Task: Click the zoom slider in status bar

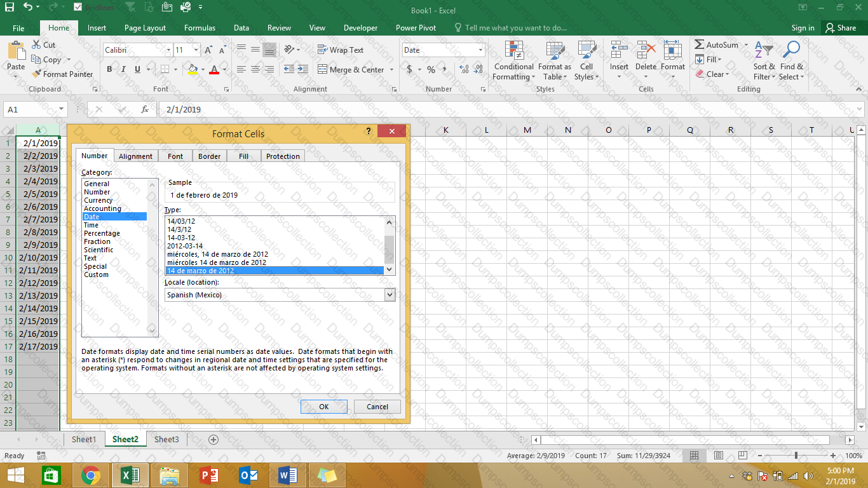Action: tap(796, 456)
